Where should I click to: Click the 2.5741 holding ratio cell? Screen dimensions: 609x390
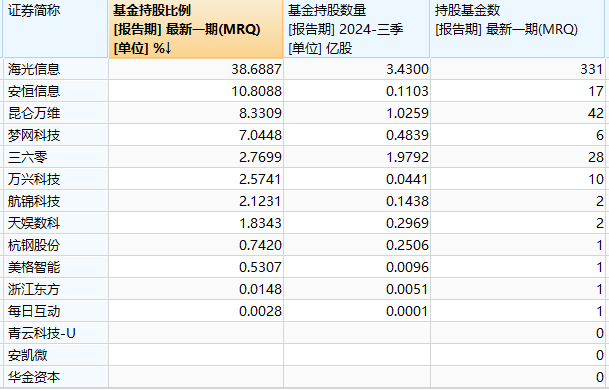point(196,179)
